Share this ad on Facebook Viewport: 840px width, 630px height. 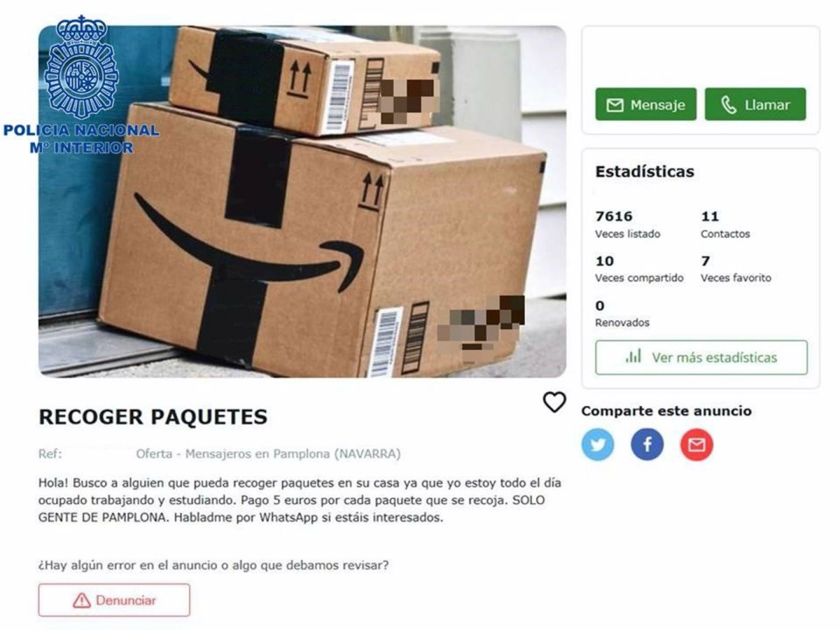[647, 444]
